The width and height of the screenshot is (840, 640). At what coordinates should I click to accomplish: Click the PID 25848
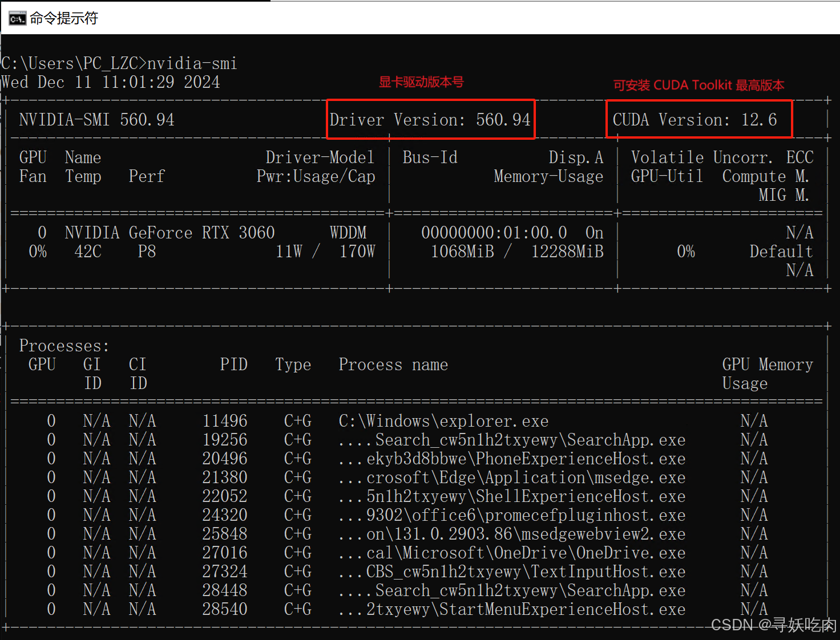[225, 534]
